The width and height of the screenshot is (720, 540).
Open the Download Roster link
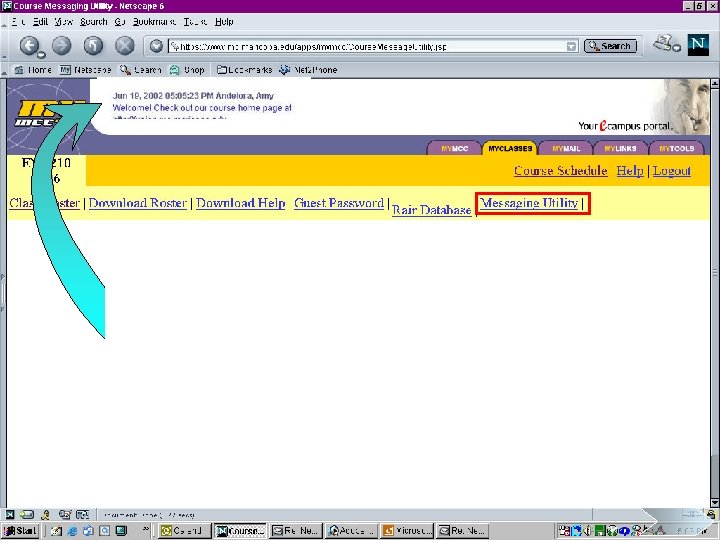tap(138, 203)
